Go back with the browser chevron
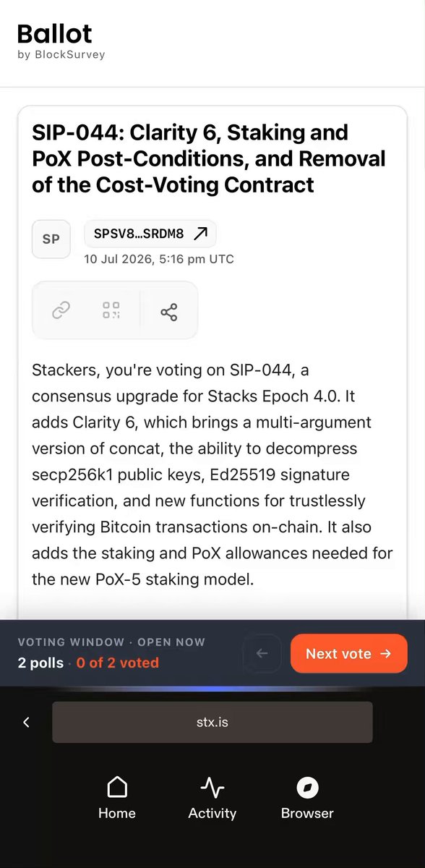The height and width of the screenshot is (868, 425). point(26,722)
